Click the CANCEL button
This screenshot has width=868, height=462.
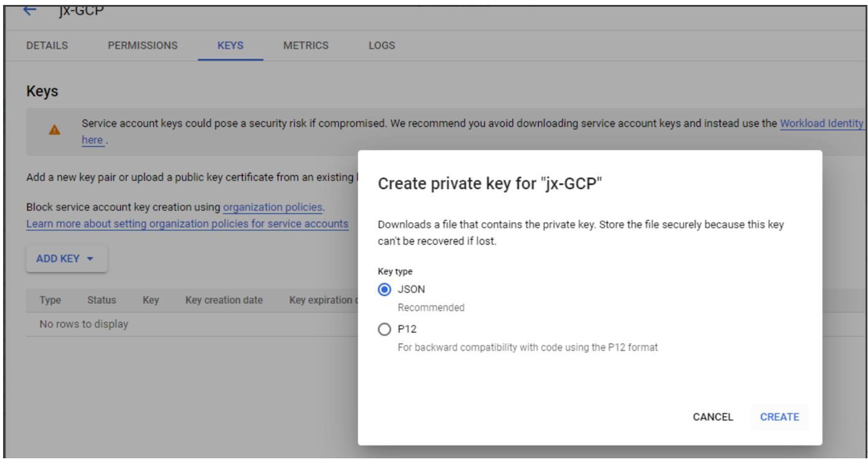coord(712,417)
